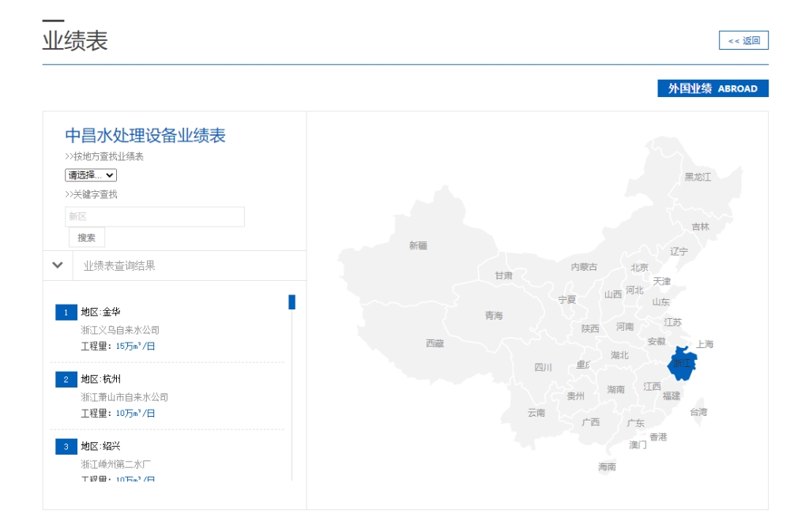Click 地区:金华 result title
This screenshot has width=790, height=532.
click(x=101, y=312)
